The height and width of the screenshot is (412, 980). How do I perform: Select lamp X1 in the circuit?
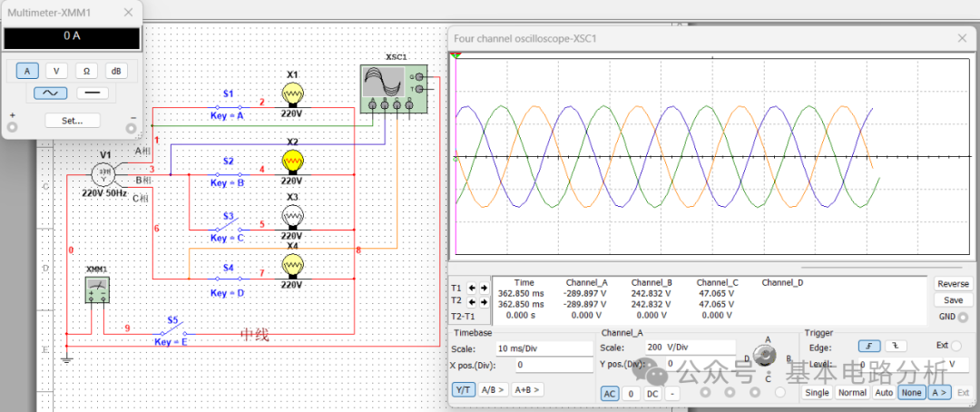click(292, 96)
